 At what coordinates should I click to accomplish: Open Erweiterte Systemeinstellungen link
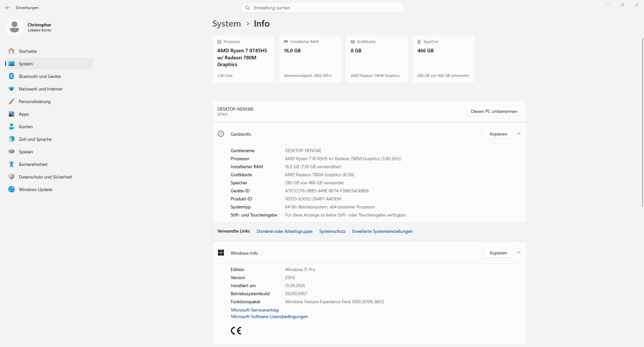[382, 231]
